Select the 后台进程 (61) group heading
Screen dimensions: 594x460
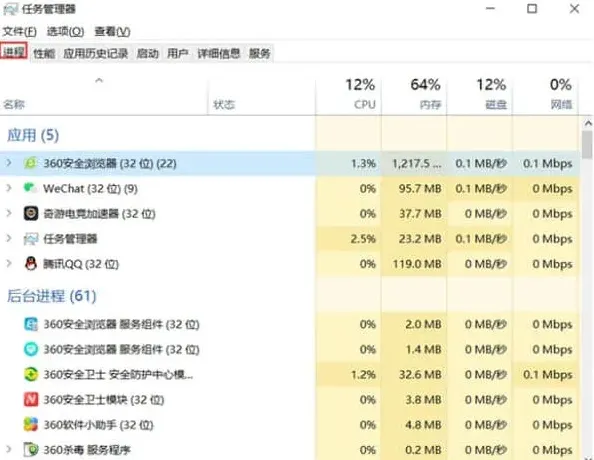52,296
